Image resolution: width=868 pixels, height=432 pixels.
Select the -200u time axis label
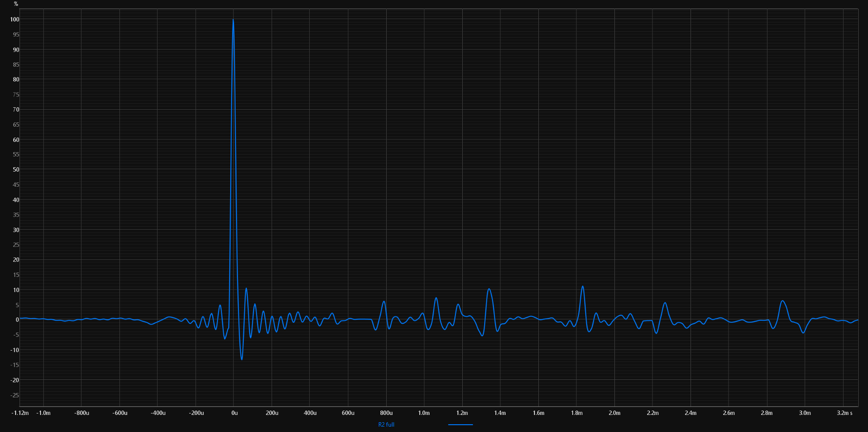point(196,413)
